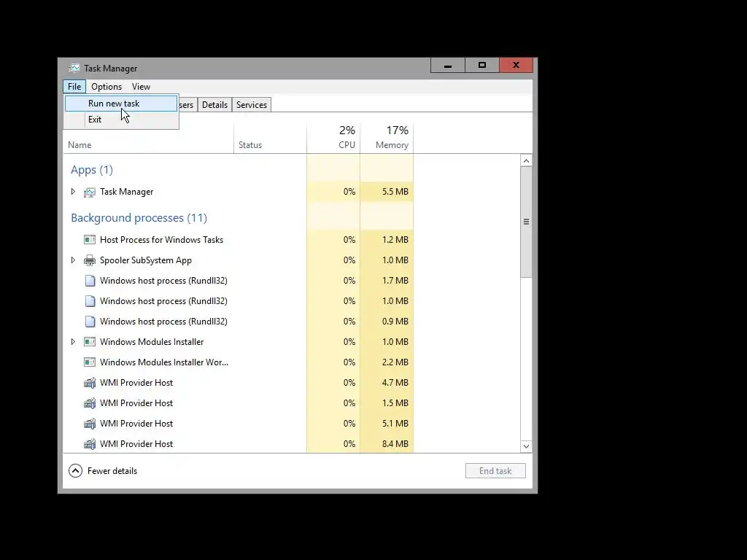Expand the Task Manager app row

[73, 192]
